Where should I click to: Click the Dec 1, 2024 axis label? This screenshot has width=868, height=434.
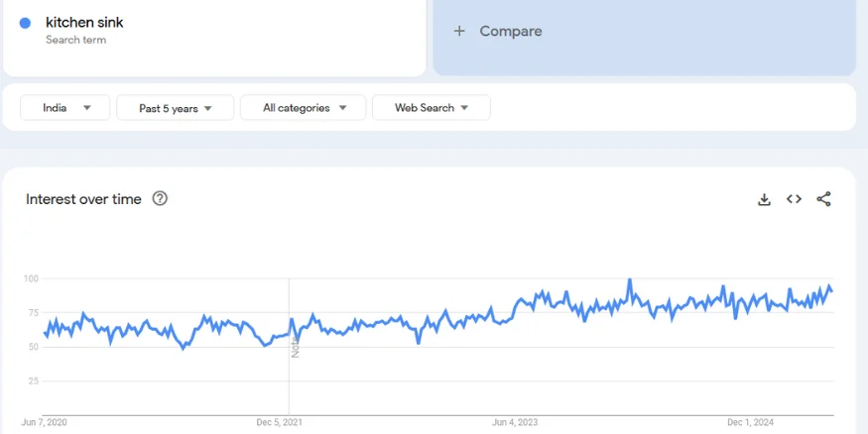[750, 422]
